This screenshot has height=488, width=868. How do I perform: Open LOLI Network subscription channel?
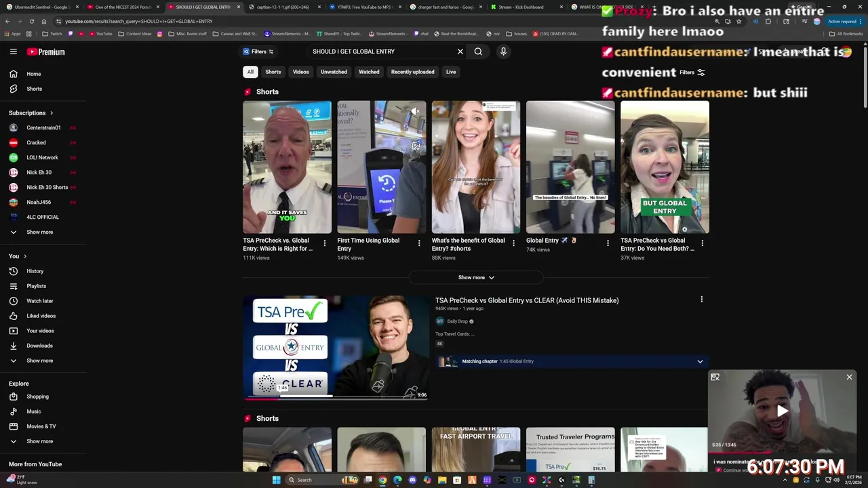click(43, 157)
